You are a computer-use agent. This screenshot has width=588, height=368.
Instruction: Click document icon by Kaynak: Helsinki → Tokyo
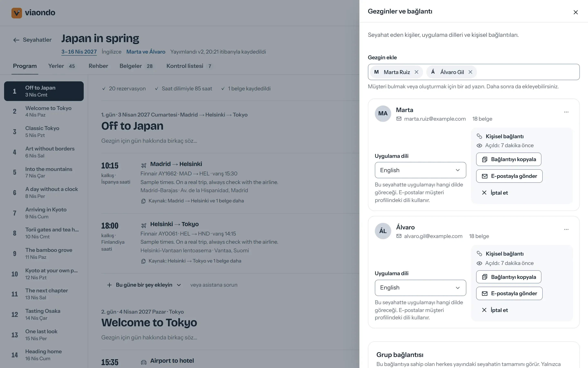point(143,261)
